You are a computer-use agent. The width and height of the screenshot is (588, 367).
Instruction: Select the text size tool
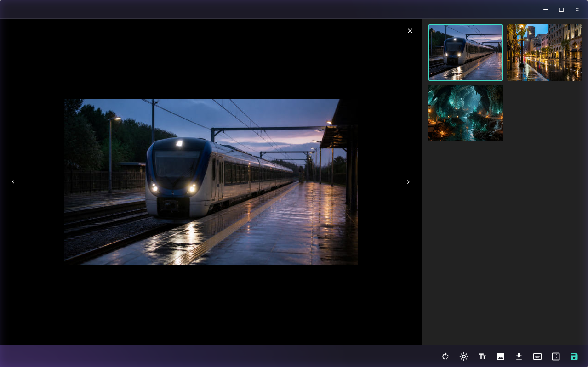point(482,356)
